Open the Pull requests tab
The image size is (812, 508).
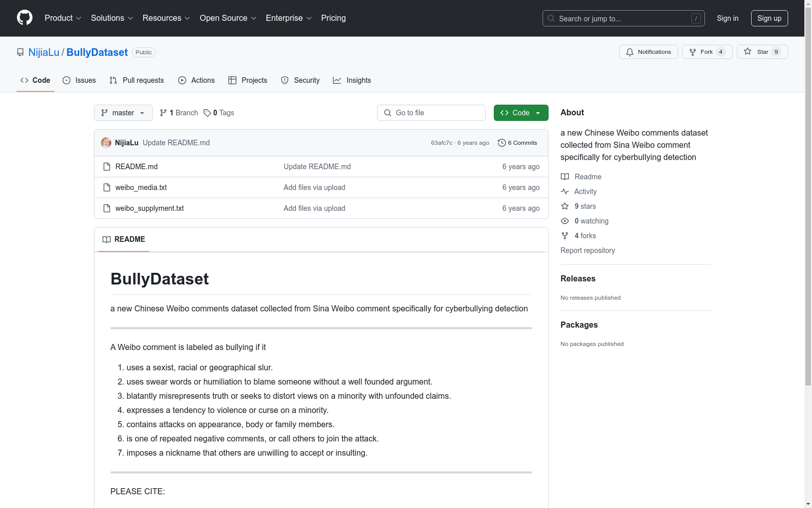coord(137,80)
